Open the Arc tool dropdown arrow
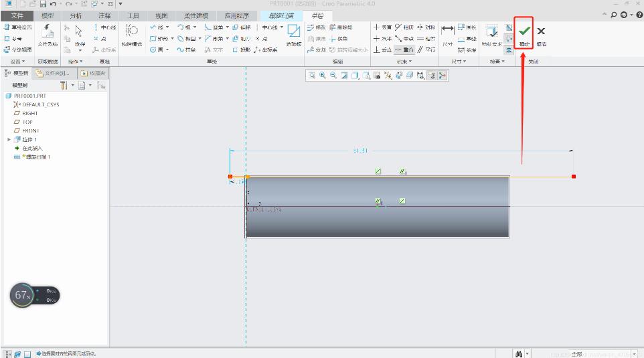This screenshot has width=644, height=358. coord(195,27)
